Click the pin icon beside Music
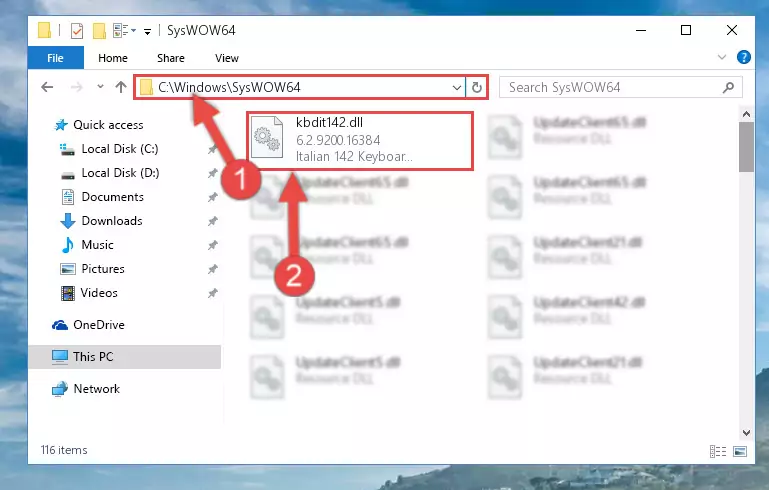Screen dimensions: 769x490 [212, 245]
